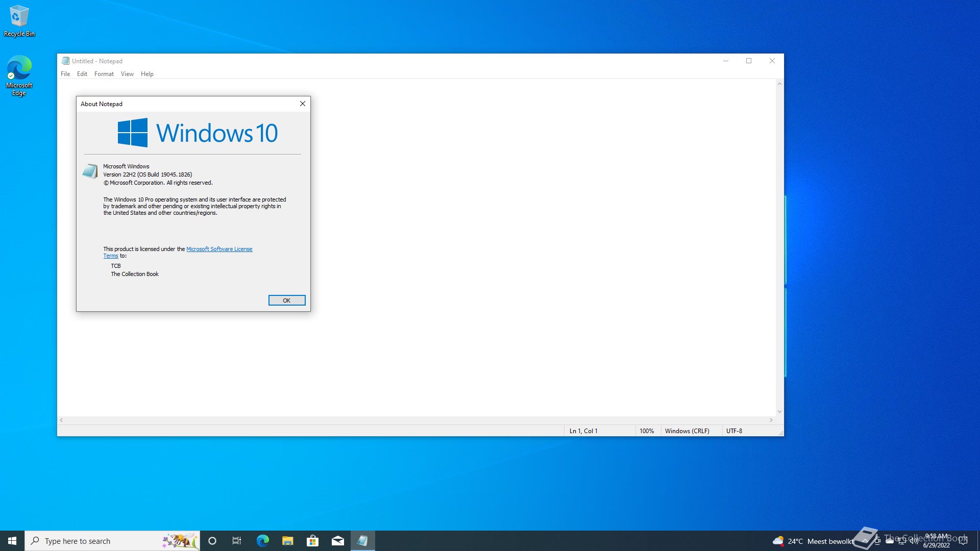980x551 pixels.
Task: Open the Mail app from the taskbar
Action: coord(337,541)
